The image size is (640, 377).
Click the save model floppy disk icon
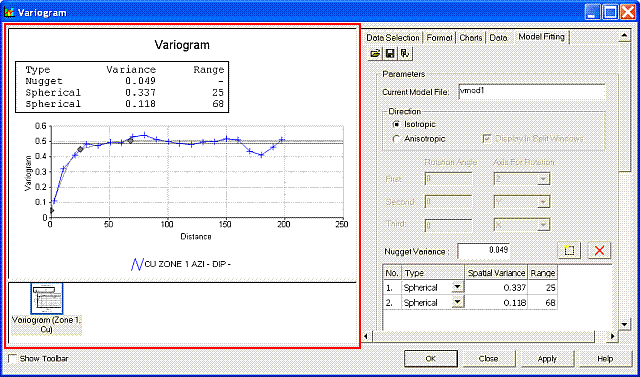[390, 53]
